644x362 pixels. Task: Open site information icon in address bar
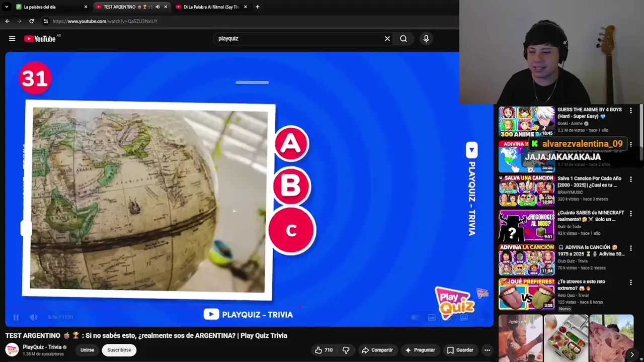coord(46,21)
